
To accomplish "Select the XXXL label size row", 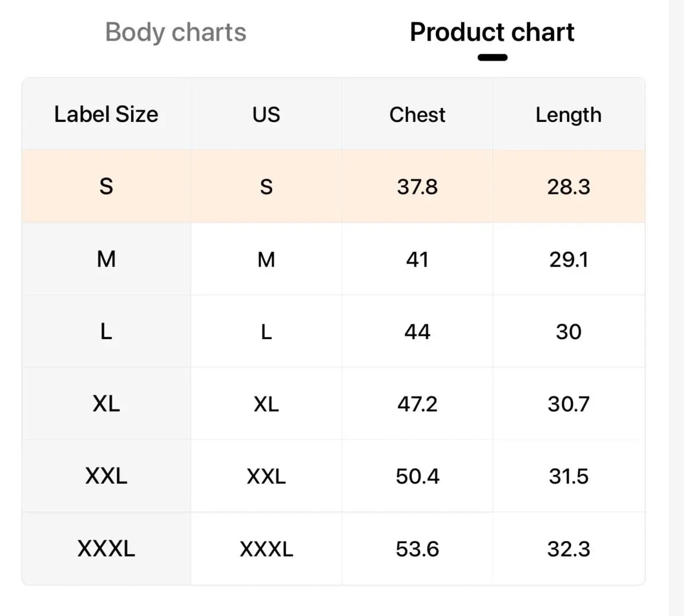I will [x=333, y=549].
